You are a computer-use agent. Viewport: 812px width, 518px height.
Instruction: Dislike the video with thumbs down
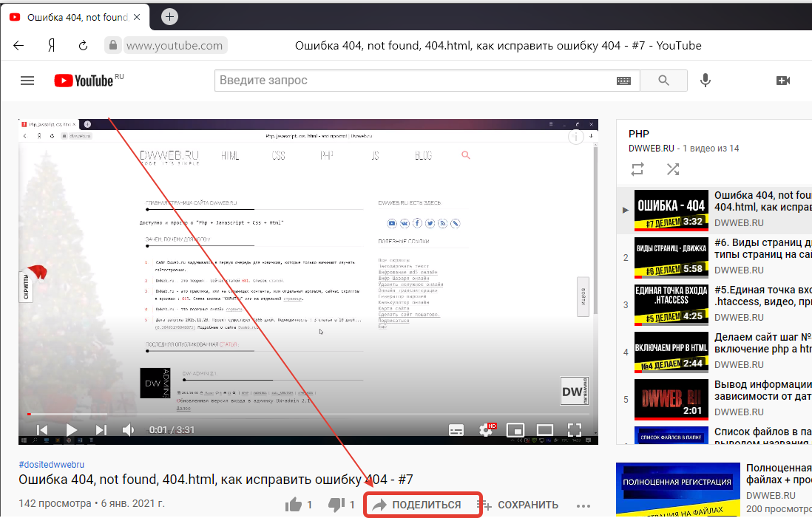pos(336,505)
